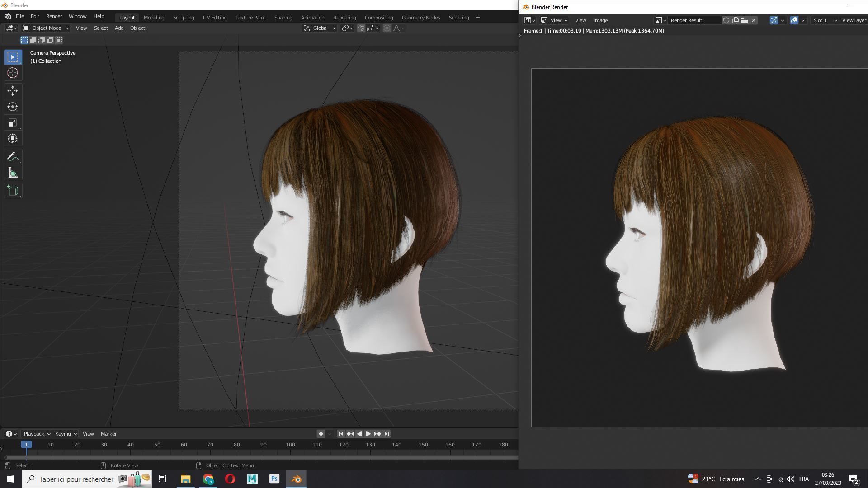Open the Object Mode dropdown

tap(46, 28)
